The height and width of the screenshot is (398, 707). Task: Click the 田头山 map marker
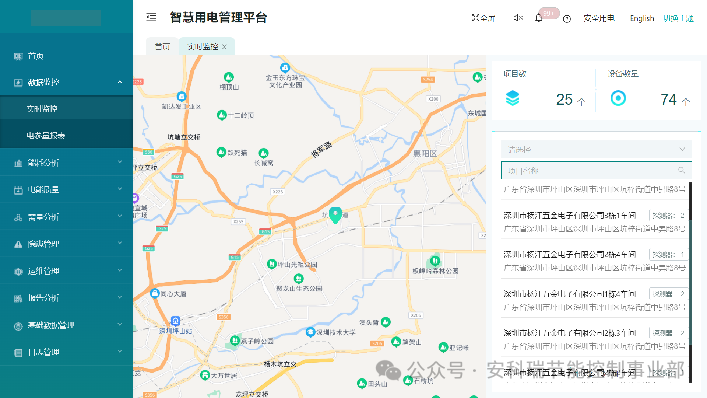362,383
